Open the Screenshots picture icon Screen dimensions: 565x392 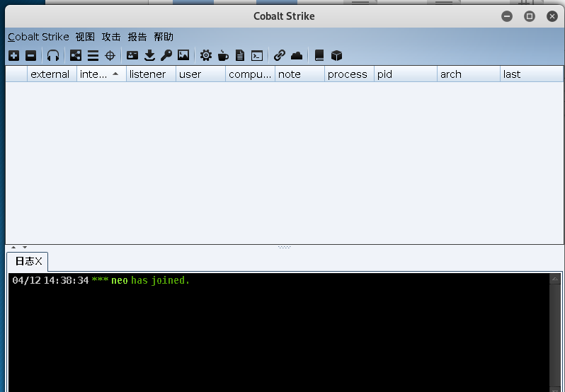pyautogui.click(x=183, y=55)
